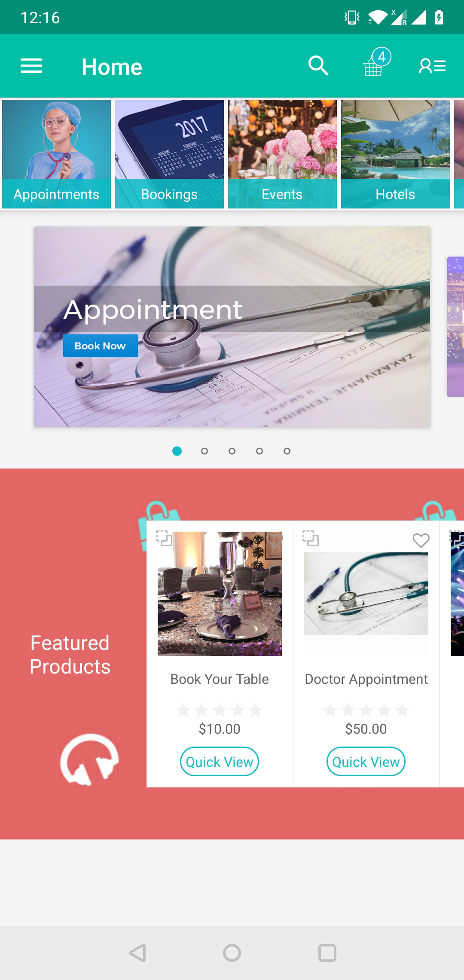Quick View the Book Your Table product
Screen dimensions: 464x980
pyautogui.click(x=220, y=762)
